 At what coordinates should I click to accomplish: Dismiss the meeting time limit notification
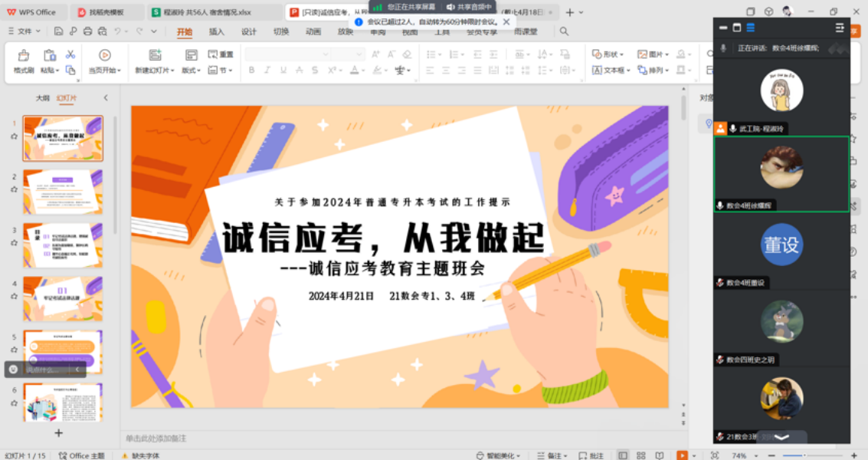pyautogui.click(x=506, y=22)
